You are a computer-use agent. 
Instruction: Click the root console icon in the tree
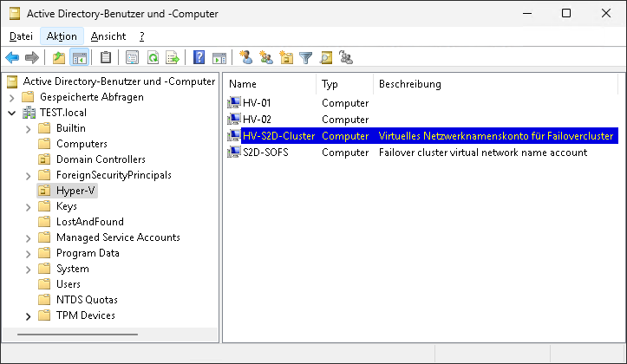[12, 81]
